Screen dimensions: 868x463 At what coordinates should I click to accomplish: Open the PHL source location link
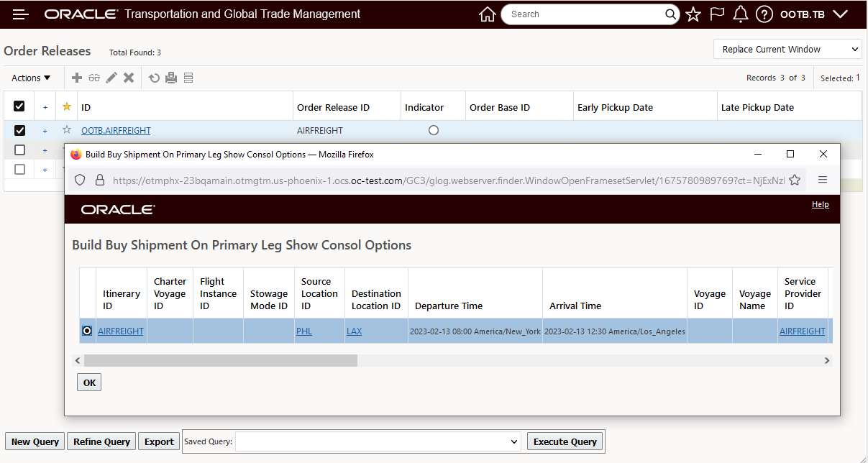tap(304, 331)
